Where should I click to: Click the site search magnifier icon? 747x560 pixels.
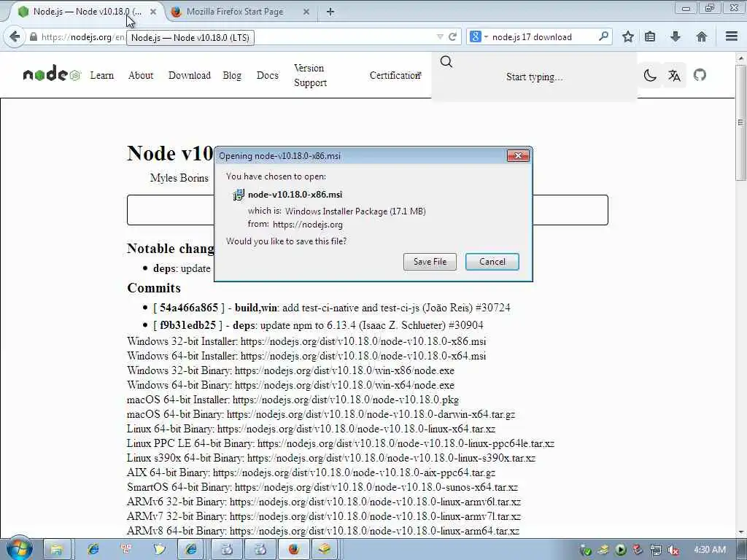click(x=446, y=61)
